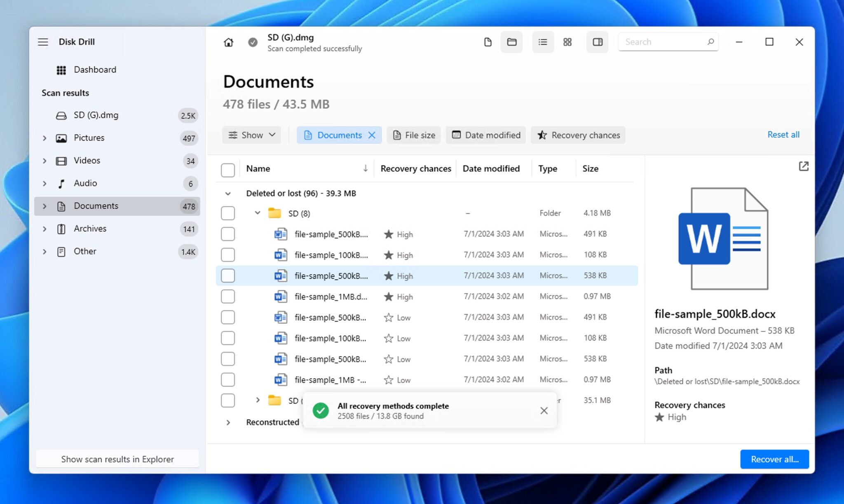Image resolution: width=844 pixels, height=504 pixels.
Task: Open Pictures category in sidebar
Action: click(89, 138)
